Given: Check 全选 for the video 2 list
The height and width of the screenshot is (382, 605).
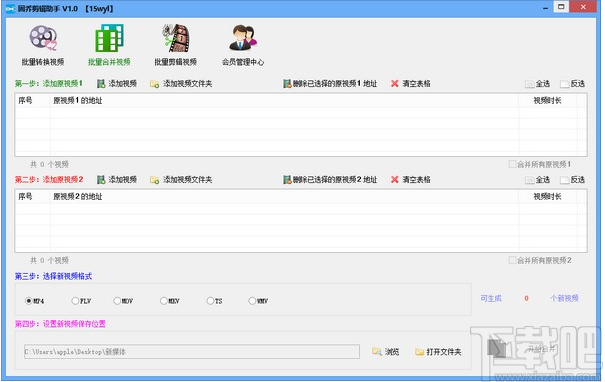Looking at the screenshot, I should click(x=537, y=180).
